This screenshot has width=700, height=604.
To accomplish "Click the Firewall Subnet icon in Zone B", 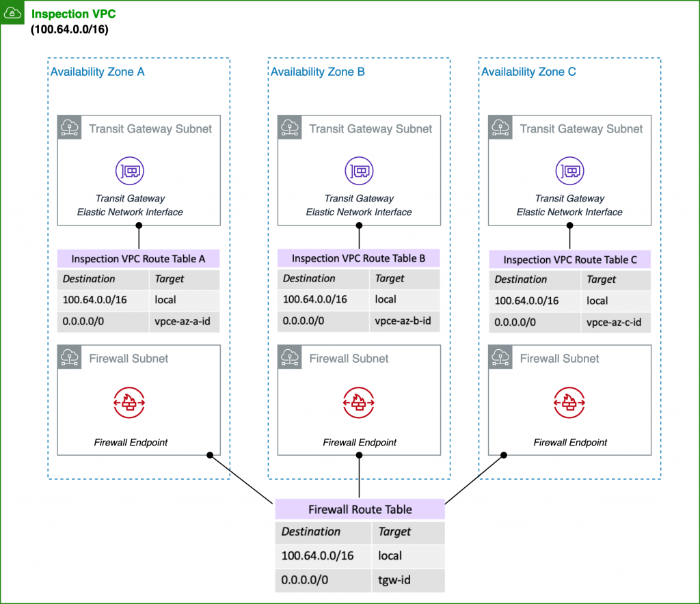I will point(291,358).
